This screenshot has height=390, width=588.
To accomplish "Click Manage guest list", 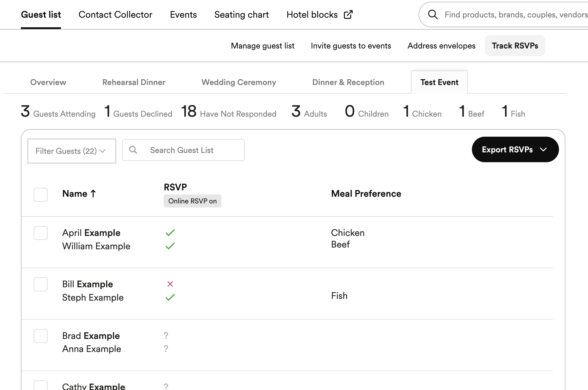I will click(263, 46).
